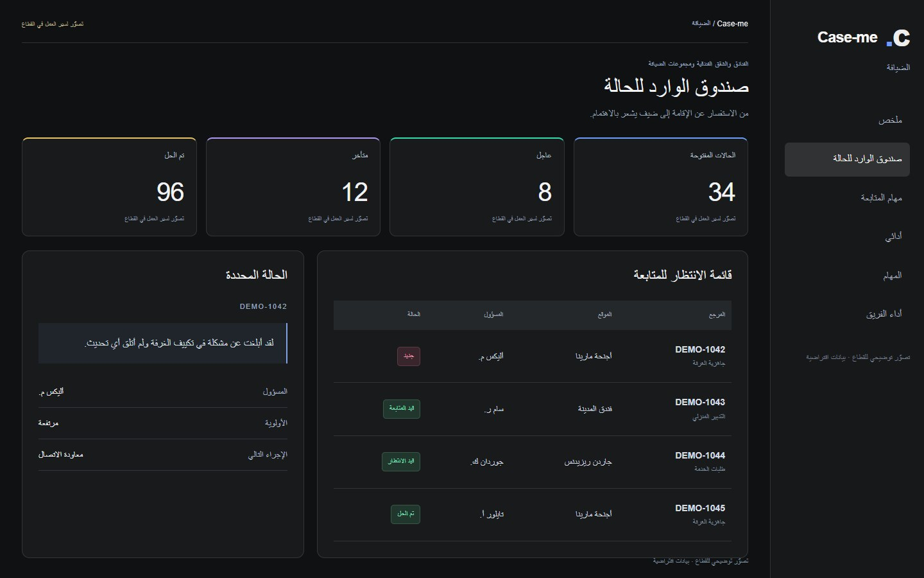The width and height of the screenshot is (924, 578).
Task: Click جاردن ريزيدنس location cell
Action: [588, 462]
